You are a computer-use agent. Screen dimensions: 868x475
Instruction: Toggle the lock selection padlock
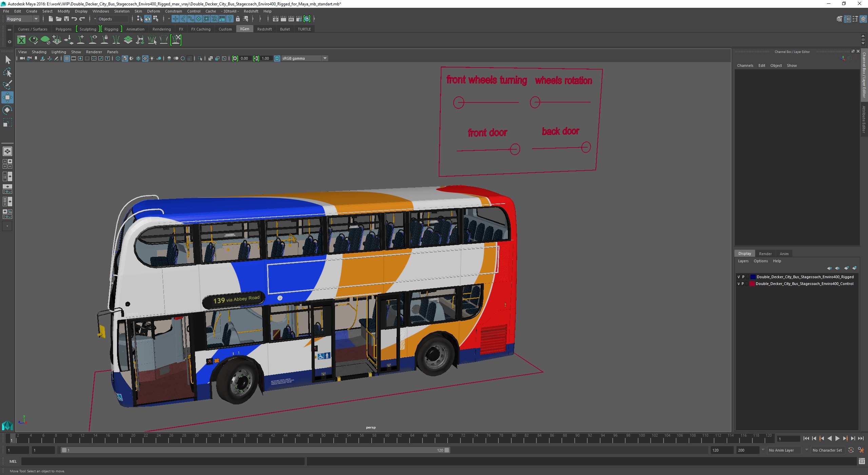238,19
